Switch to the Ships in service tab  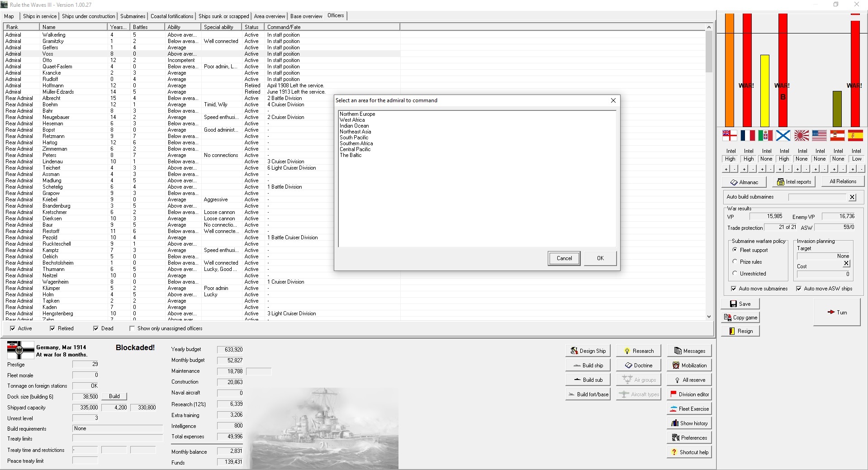point(40,16)
